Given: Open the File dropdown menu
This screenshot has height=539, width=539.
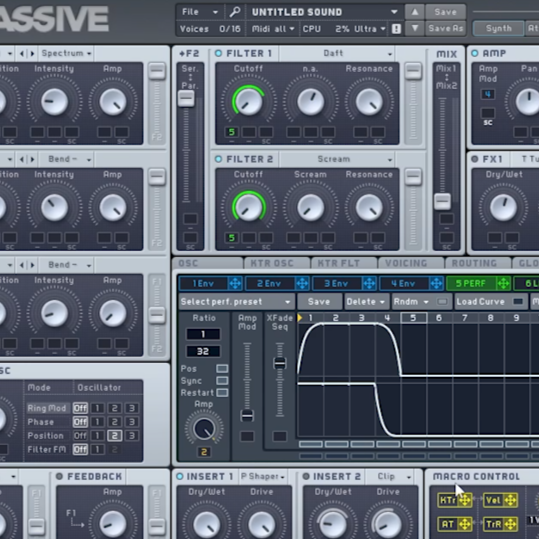Looking at the screenshot, I should 200,12.
